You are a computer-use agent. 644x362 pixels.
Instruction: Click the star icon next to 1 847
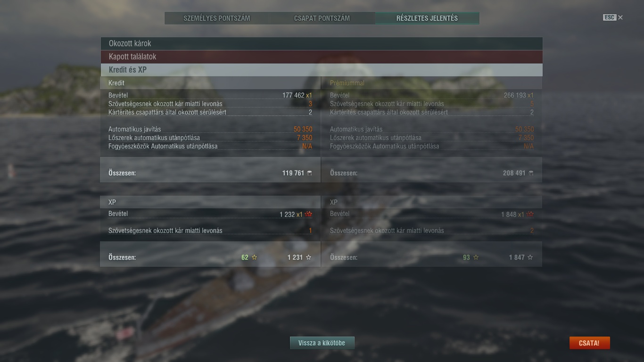[530, 257]
